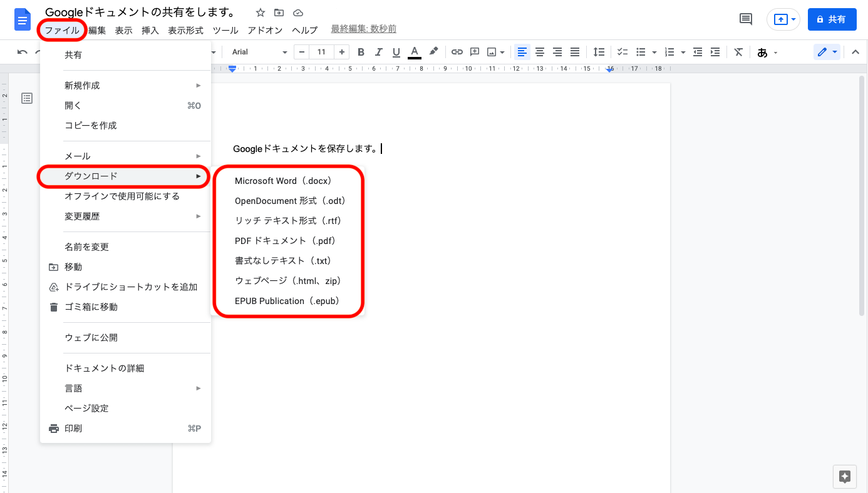
Task: Add a comment with the toolbar icon
Action: point(475,53)
